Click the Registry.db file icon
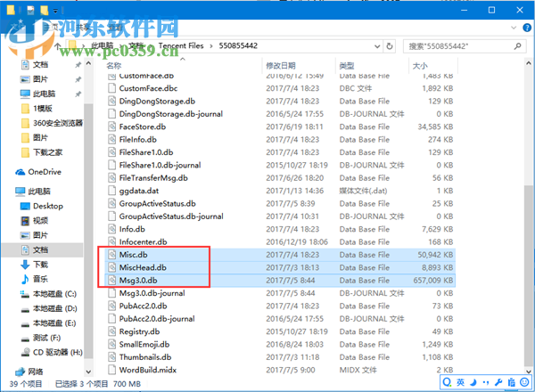This screenshot has height=392, width=535. tap(111, 331)
